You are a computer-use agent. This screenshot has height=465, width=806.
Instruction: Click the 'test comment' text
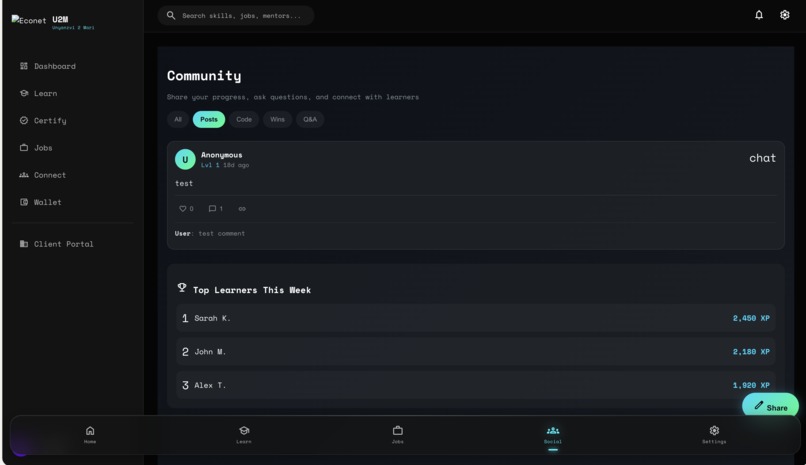pyautogui.click(x=222, y=233)
